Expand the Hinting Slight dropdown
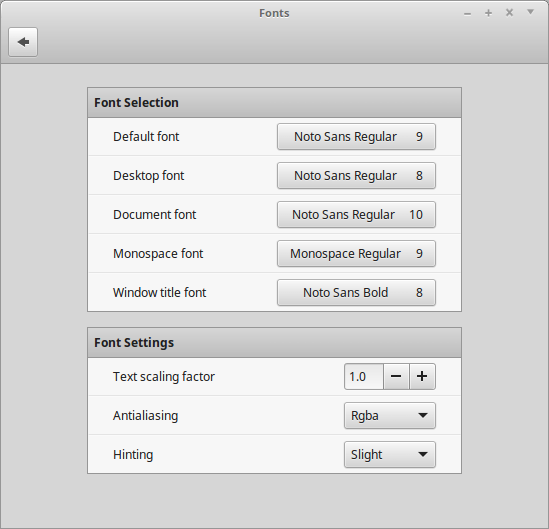549x529 pixels. coord(390,454)
